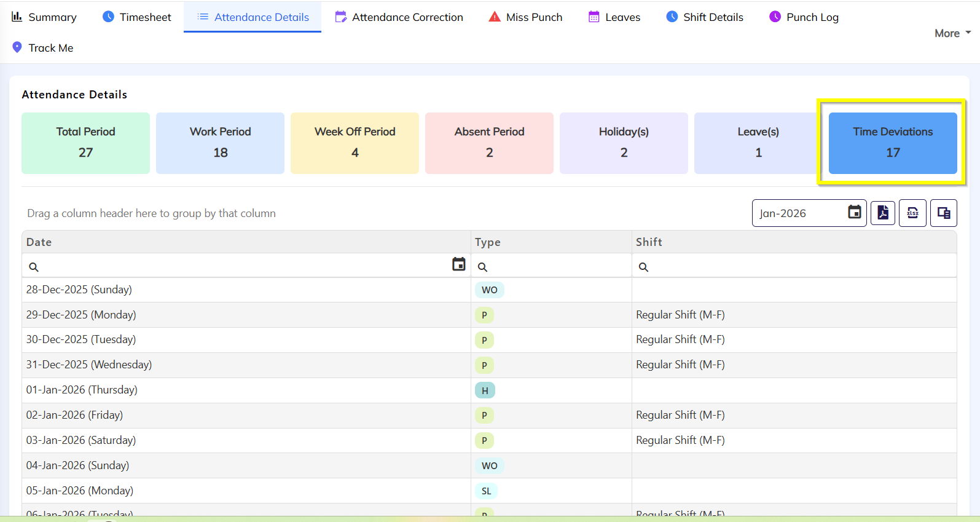Select the 02-Jan-2026 (Friday) date
Viewport: 980px width, 522px height.
coord(74,415)
